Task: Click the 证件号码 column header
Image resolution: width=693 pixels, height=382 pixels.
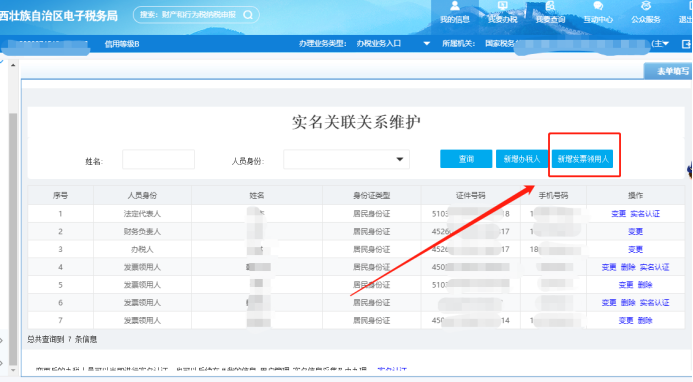Action: click(x=470, y=195)
